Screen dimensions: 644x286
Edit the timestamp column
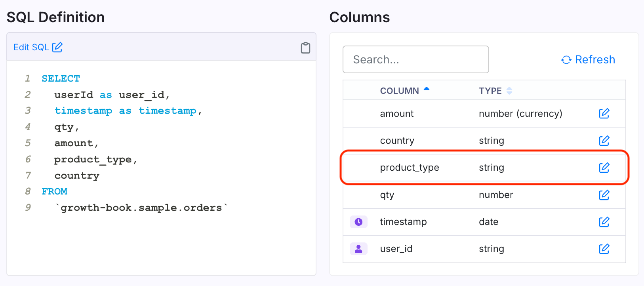point(604,222)
